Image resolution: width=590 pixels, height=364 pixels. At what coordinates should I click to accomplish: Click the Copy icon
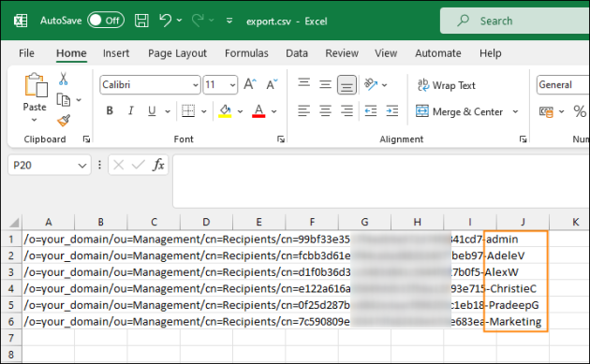pos(64,99)
